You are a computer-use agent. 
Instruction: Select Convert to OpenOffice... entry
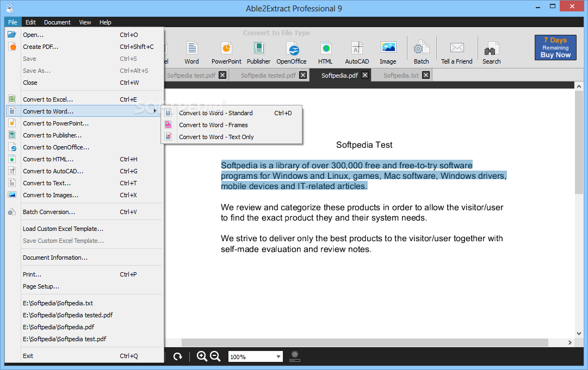(x=84, y=147)
